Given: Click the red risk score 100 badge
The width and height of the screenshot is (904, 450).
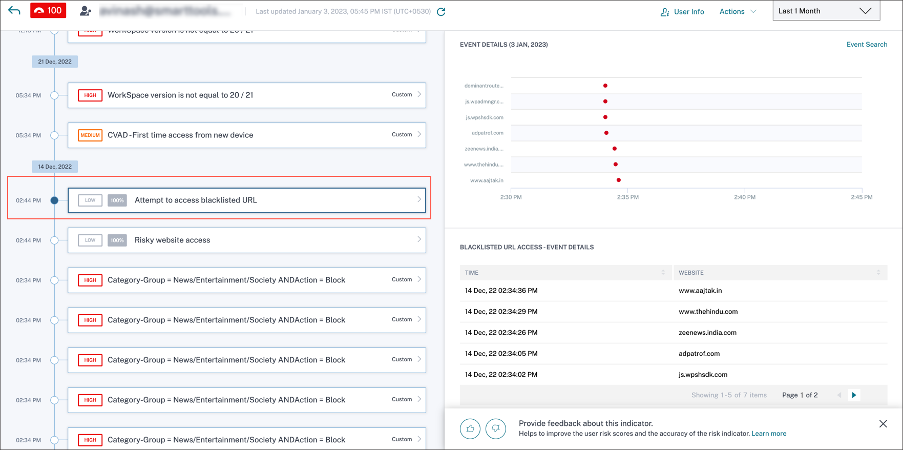Looking at the screenshot, I should 48,11.
